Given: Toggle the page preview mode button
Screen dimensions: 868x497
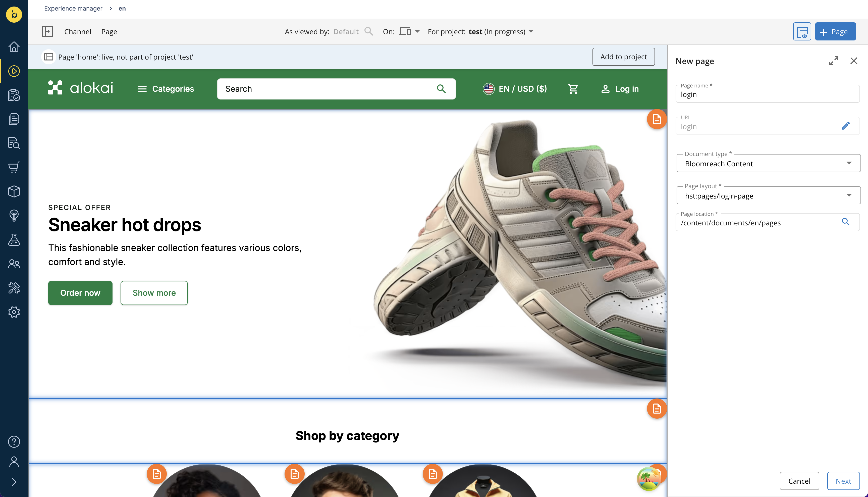Looking at the screenshot, I should coord(802,31).
